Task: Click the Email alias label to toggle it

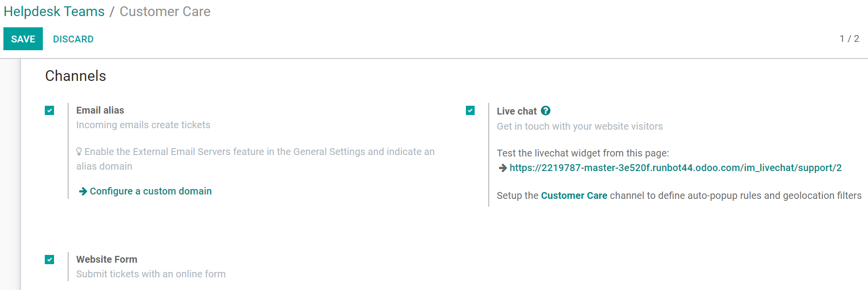Action: click(x=100, y=110)
